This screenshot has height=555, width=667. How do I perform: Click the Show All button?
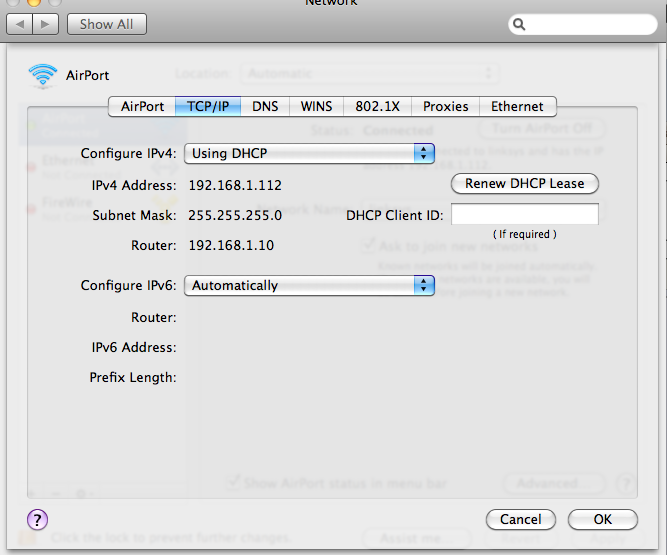tap(107, 24)
